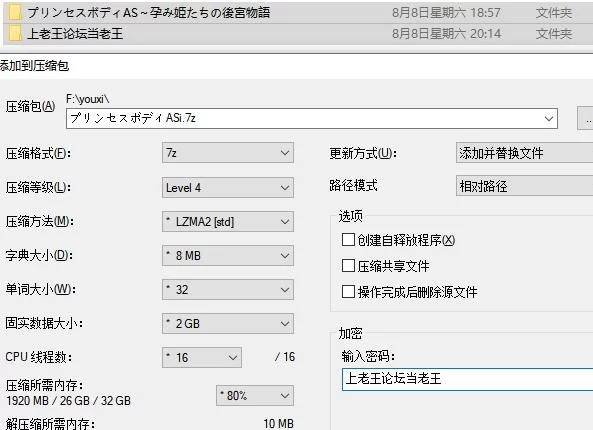593x430 pixels.
Task: Open the 字典大小 dropdown showing 8 MB
Action: (228, 256)
